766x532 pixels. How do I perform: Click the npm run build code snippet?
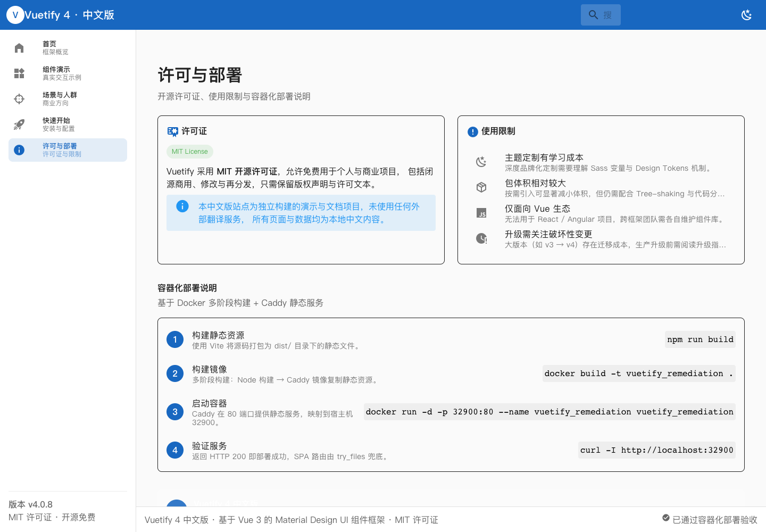(700, 339)
